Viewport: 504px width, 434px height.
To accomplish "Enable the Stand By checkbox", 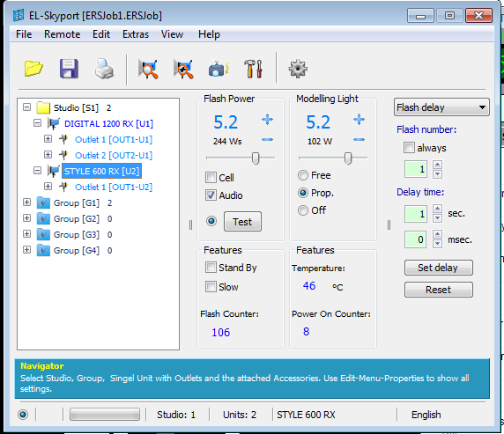I will [211, 268].
